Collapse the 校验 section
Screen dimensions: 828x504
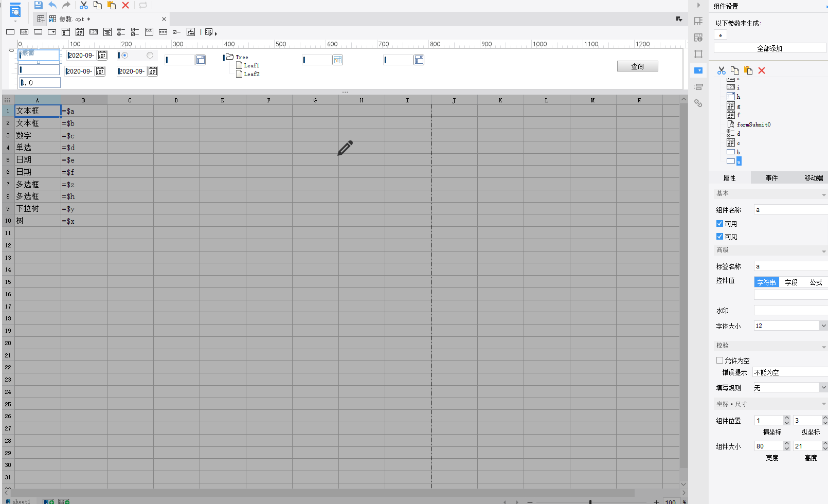point(823,347)
